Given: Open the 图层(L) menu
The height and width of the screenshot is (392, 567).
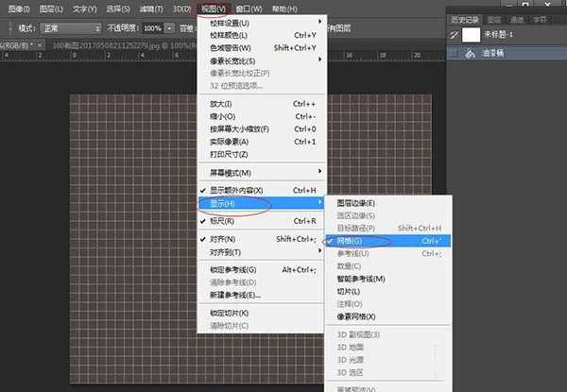Looking at the screenshot, I should [51, 9].
